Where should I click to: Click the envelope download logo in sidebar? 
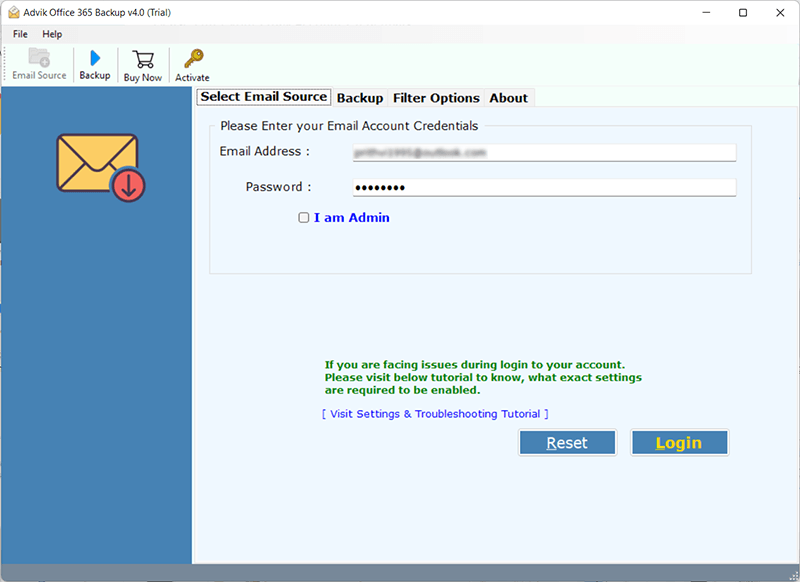point(101,167)
